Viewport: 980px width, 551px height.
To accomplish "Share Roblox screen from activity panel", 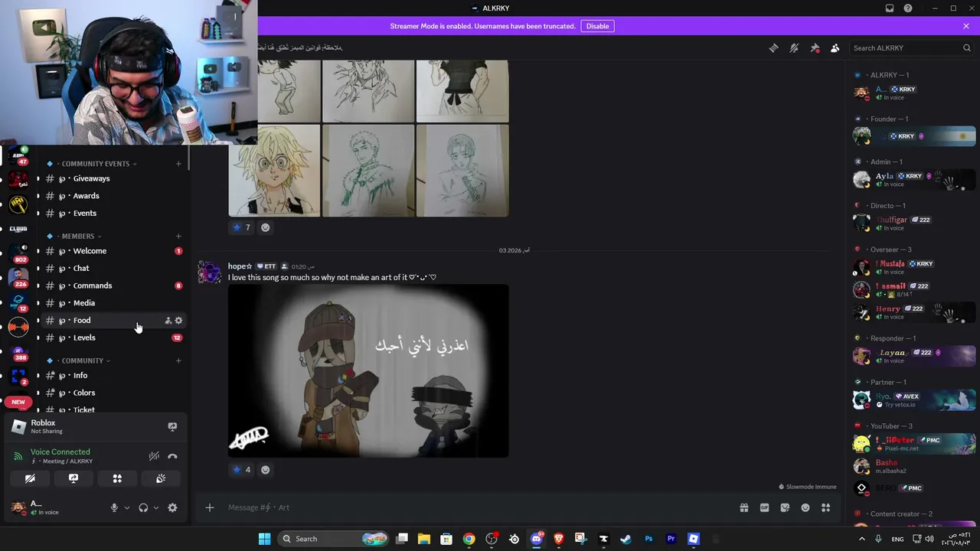I will coord(172,427).
